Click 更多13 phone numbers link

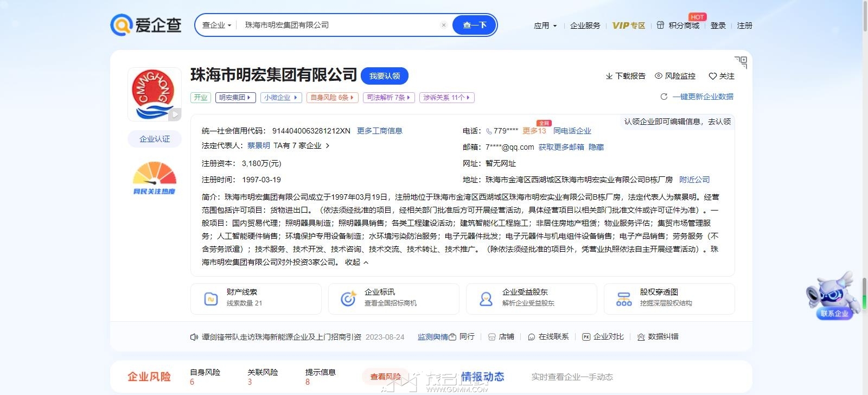pyautogui.click(x=534, y=131)
